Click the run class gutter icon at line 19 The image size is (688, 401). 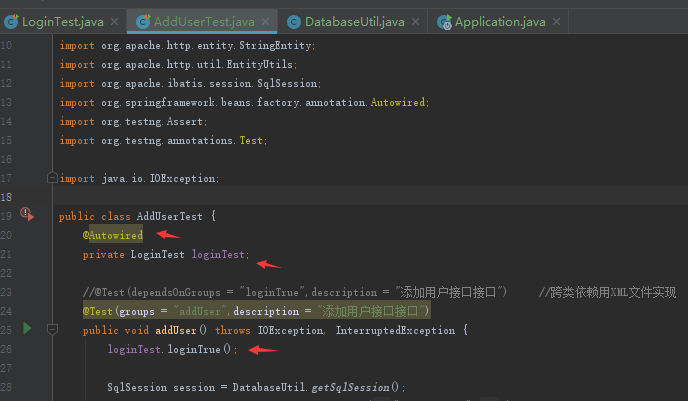click(x=27, y=214)
